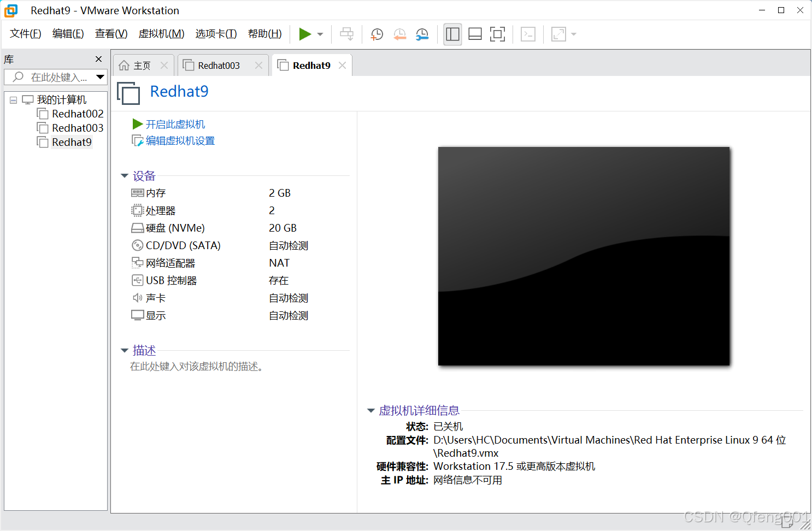
Task: Click the Redhat9 VM title icon
Action: [x=128, y=93]
